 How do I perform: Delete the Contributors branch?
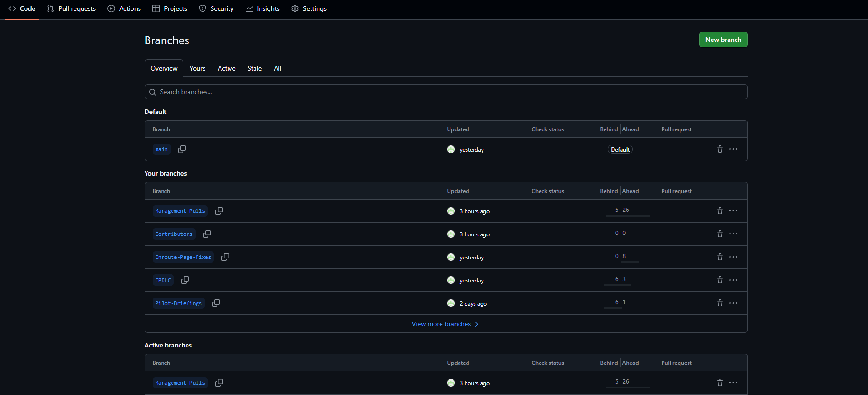pyautogui.click(x=720, y=234)
